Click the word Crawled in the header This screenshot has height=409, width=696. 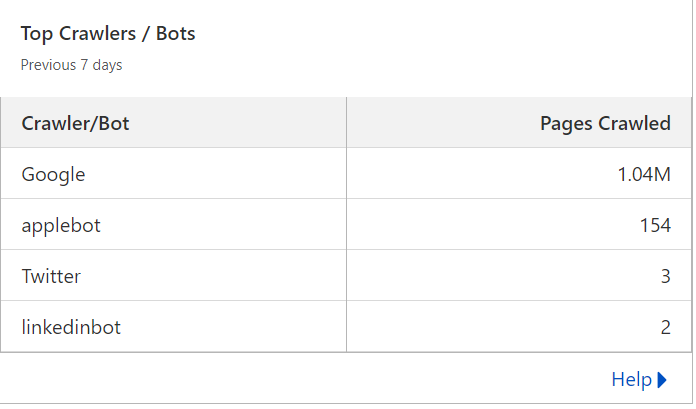[634, 123]
